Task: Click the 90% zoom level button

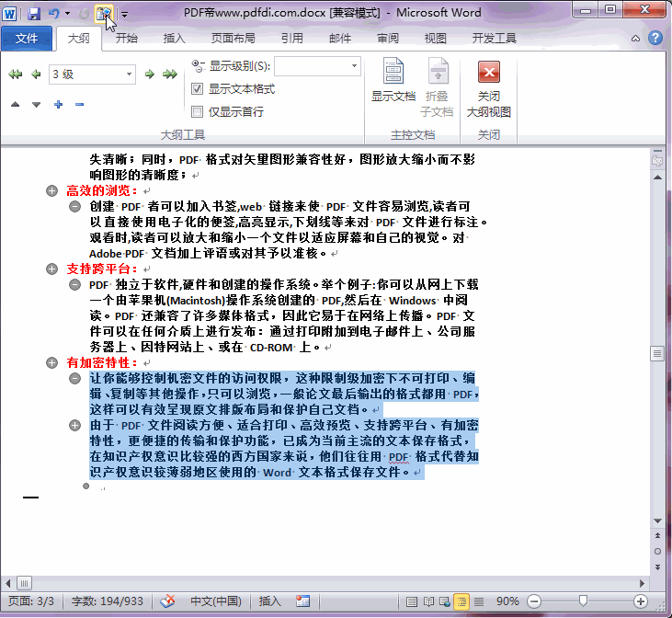Action: 507,601
